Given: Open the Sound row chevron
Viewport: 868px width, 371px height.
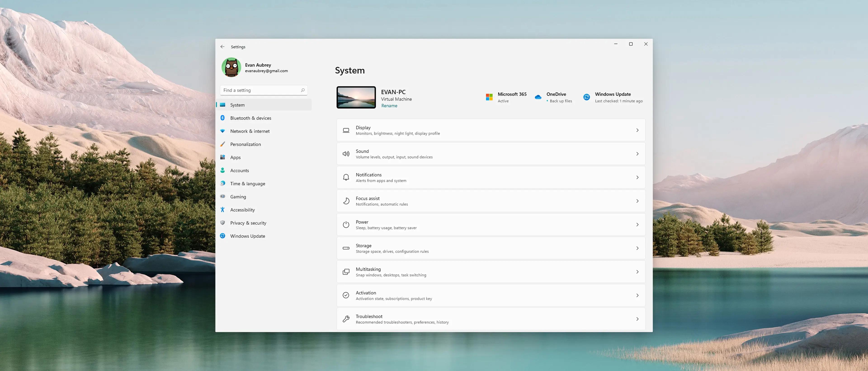Looking at the screenshot, I should click(637, 154).
